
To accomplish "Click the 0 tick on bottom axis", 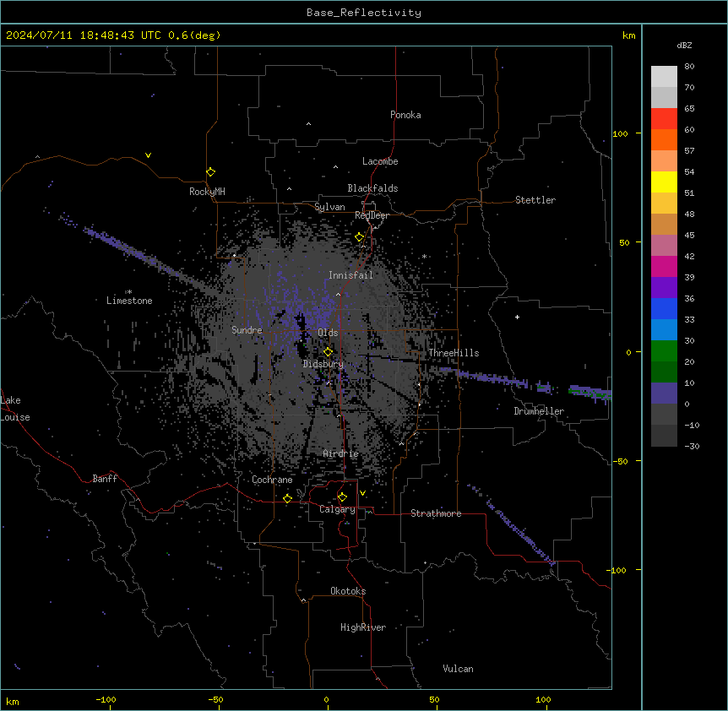I will (326, 699).
